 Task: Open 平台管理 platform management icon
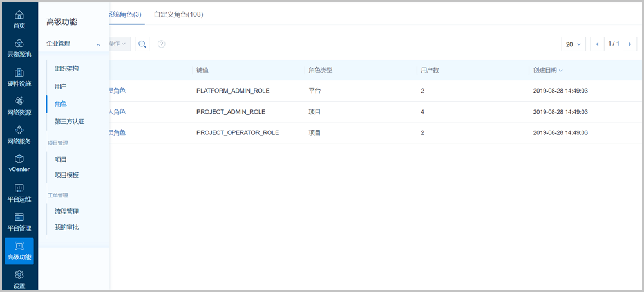[x=19, y=217]
